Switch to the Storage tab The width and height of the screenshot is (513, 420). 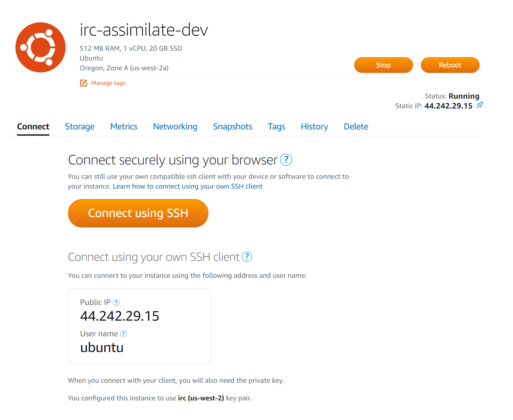pos(80,126)
